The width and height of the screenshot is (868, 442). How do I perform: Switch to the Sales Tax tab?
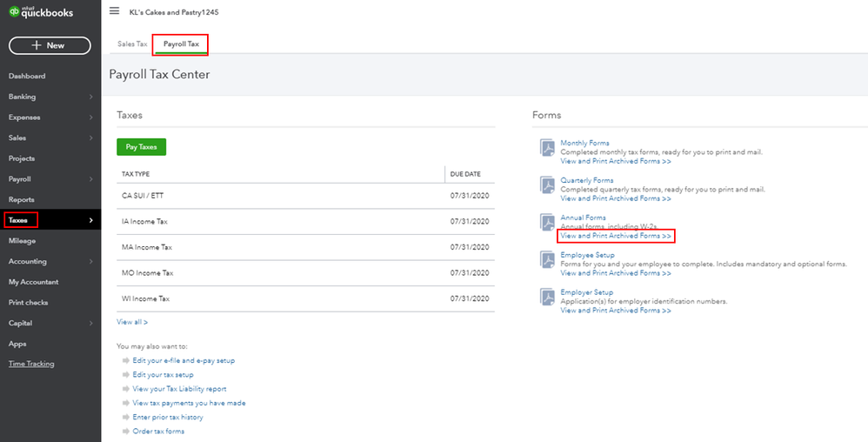point(132,44)
